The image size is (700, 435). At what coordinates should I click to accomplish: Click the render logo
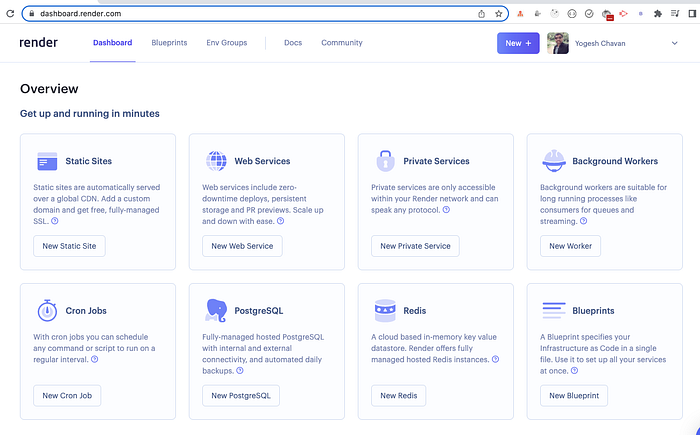(x=38, y=43)
